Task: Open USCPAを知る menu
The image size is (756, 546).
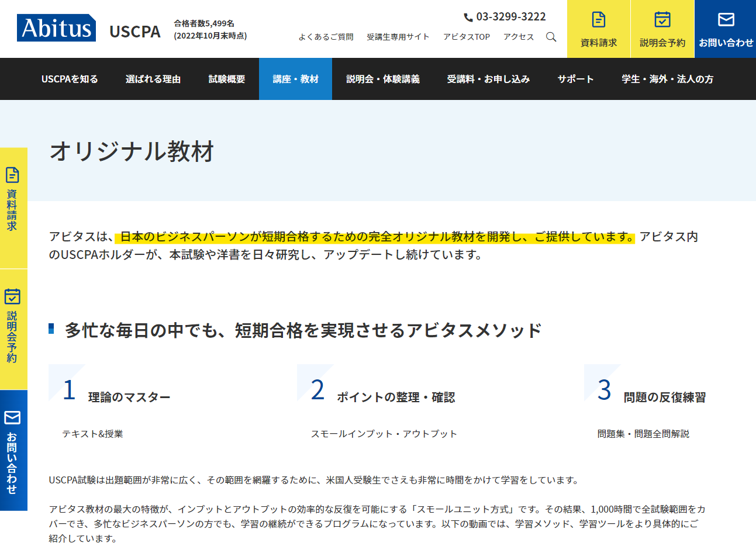Action: click(x=70, y=79)
